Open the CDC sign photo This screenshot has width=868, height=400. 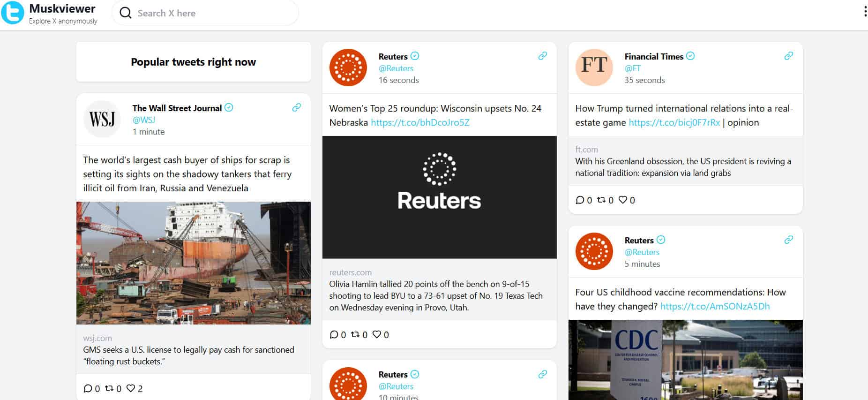pos(686,360)
